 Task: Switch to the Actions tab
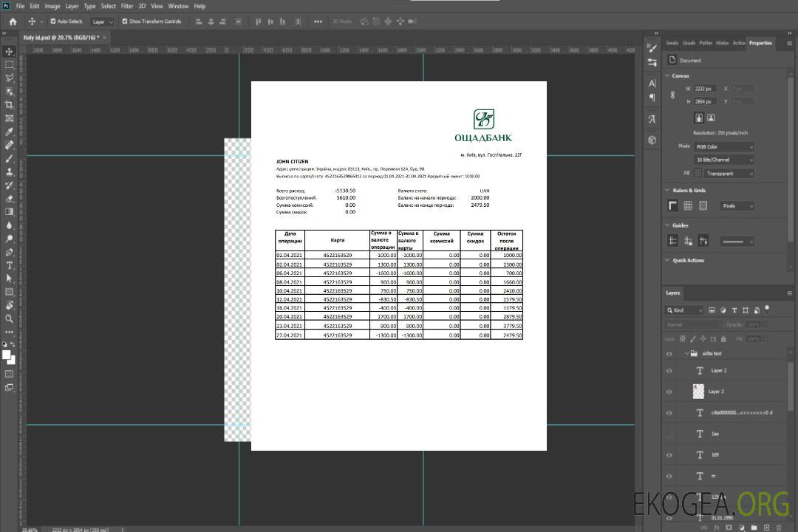(738, 44)
